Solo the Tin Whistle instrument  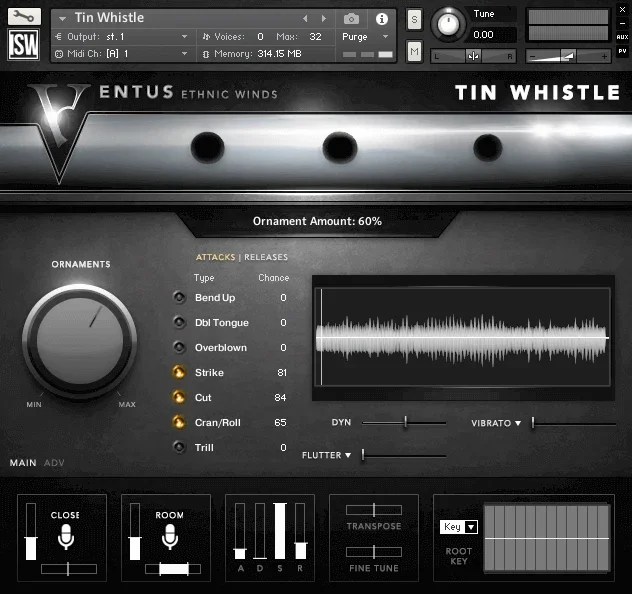point(414,20)
